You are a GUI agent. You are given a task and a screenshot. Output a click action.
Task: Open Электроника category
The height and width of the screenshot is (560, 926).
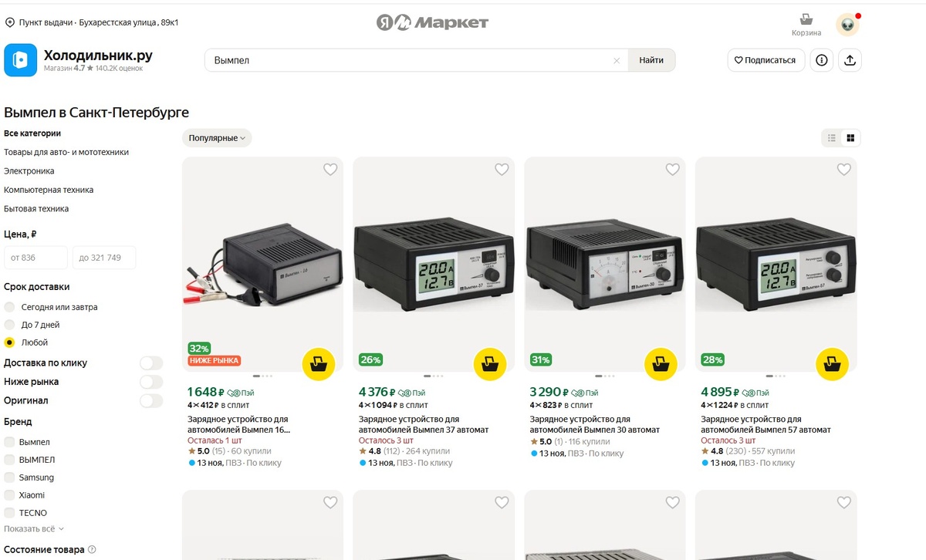click(29, 171)
